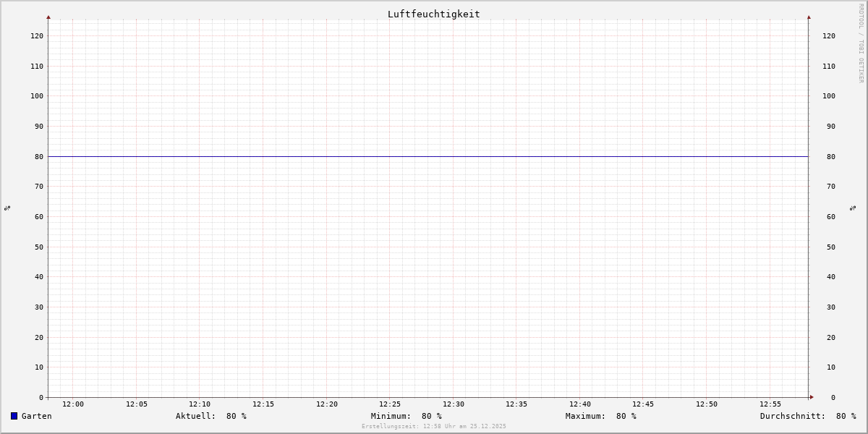Click the 12:40 time axis label

(x=580, y=404)
